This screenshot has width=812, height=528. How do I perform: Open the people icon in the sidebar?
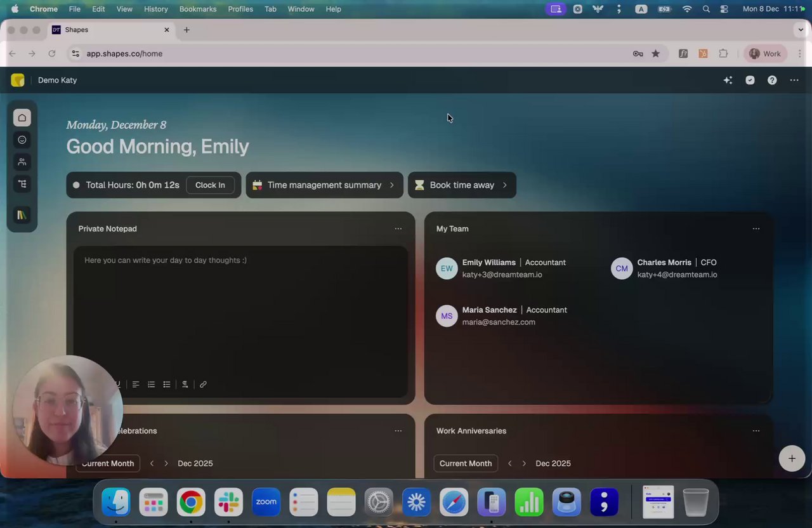point(22,162)
